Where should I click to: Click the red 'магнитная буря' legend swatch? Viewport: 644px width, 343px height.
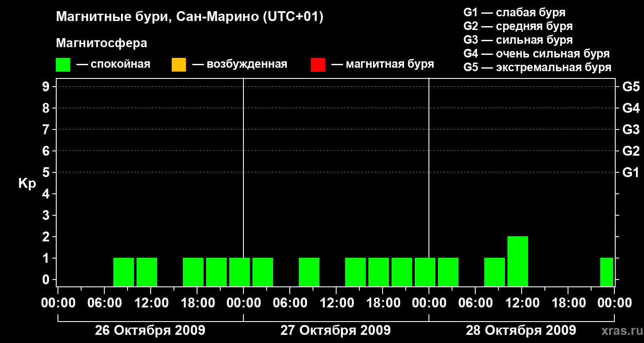(x=318, y=65)
